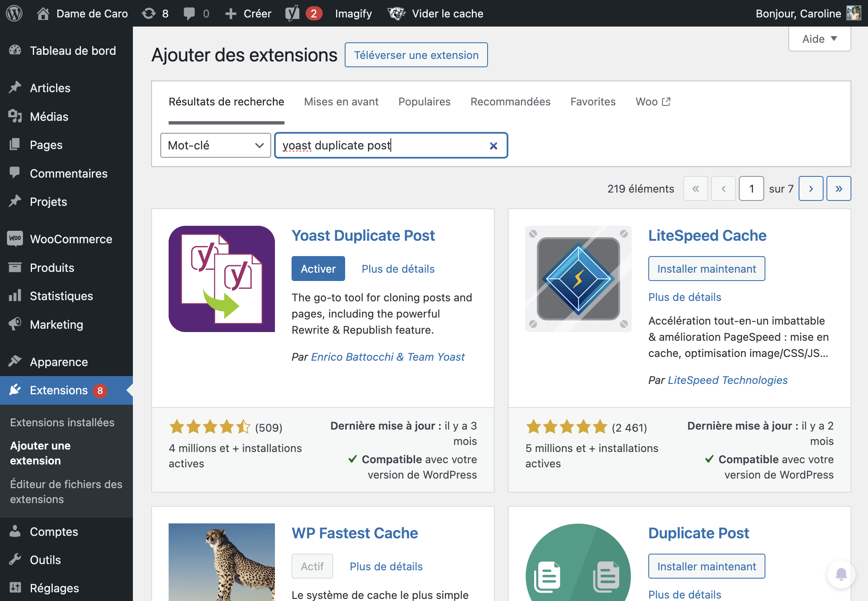Click the Duplicate Post green plugin icon
The height and width of the screenshot is (601, 868).
579,562
